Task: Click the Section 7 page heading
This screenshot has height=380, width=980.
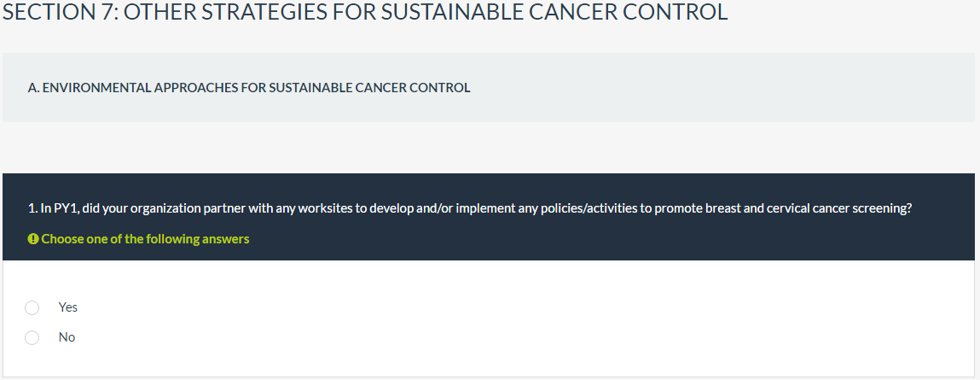Action: coord(365,13)
